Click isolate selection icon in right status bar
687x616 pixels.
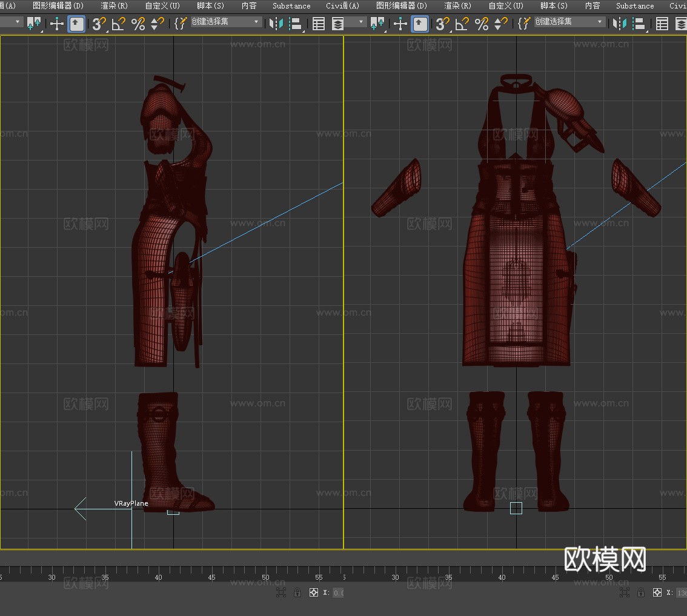pyautogui.click(x=625, y=593)
